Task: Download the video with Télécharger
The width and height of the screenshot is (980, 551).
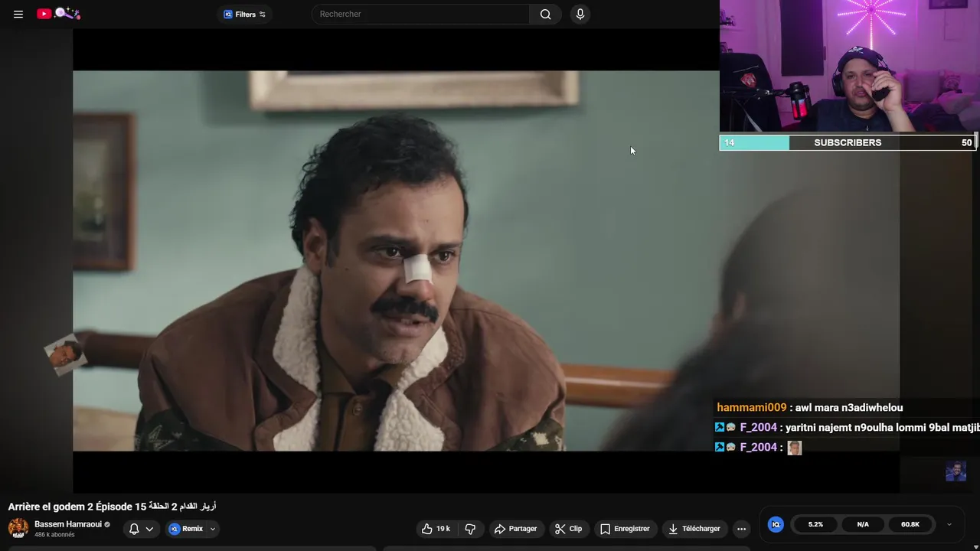Action: point(694,529)
